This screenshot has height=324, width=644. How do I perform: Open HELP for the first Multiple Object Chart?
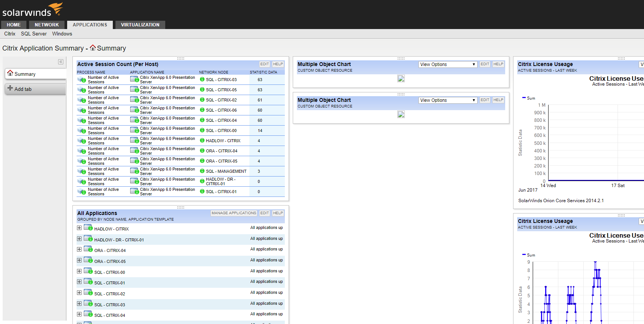point(498,64)
